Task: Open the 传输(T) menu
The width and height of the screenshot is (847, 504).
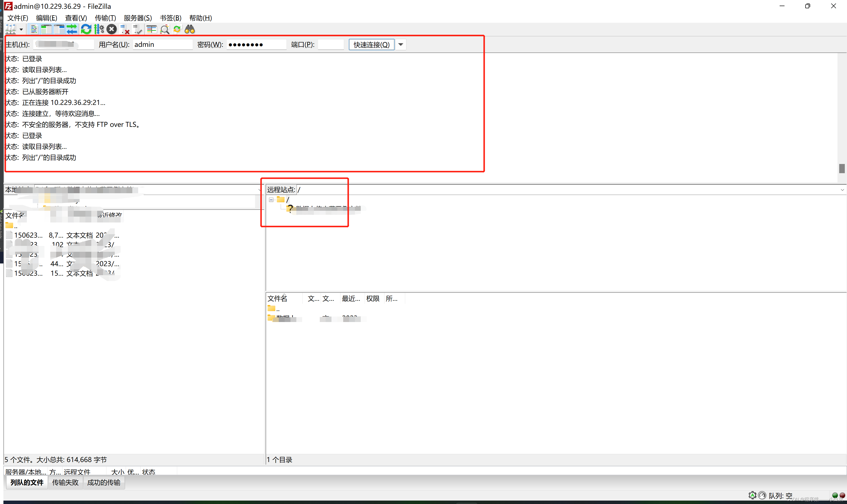Action: click(x=105, y=18)
